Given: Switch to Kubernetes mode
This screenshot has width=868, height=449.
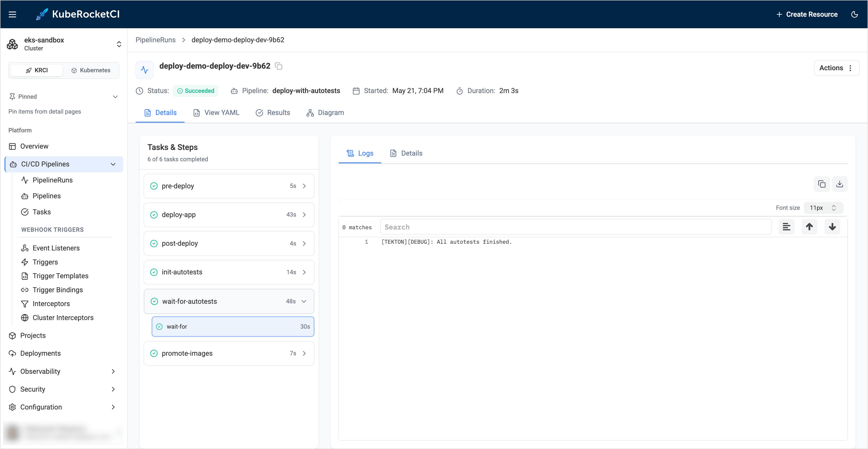Looking at the screenshot, I should (x=91, y=70).
